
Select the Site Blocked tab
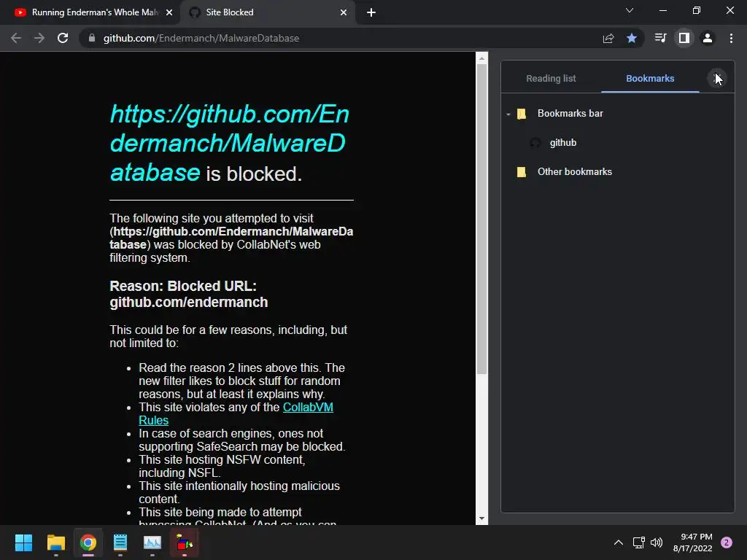coord(268,12)
